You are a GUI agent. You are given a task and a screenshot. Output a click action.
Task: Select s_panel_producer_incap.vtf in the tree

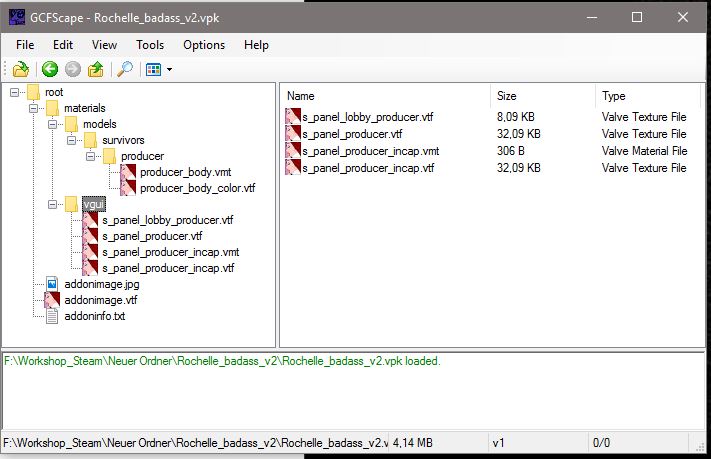click(x=168, y=268)
